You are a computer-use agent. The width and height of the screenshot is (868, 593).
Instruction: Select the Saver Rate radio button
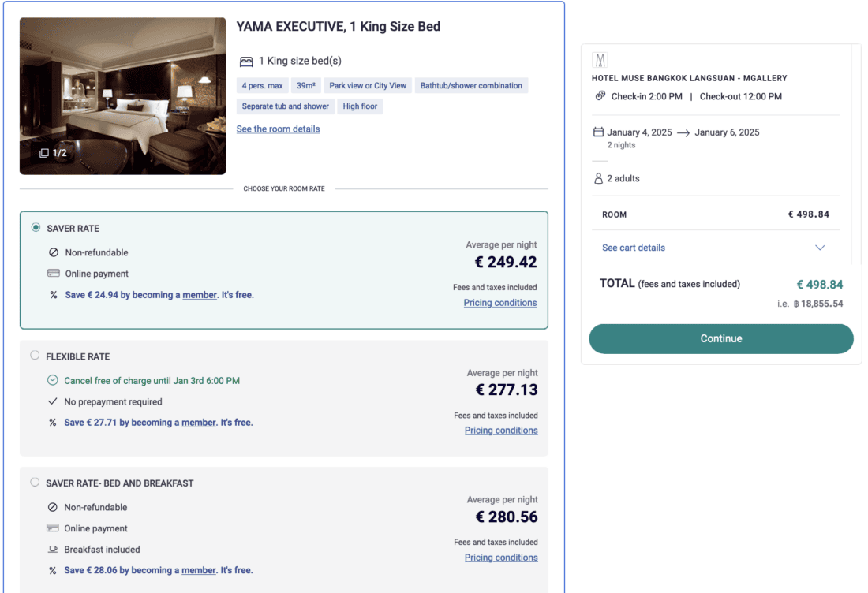(x=36, y=228)
